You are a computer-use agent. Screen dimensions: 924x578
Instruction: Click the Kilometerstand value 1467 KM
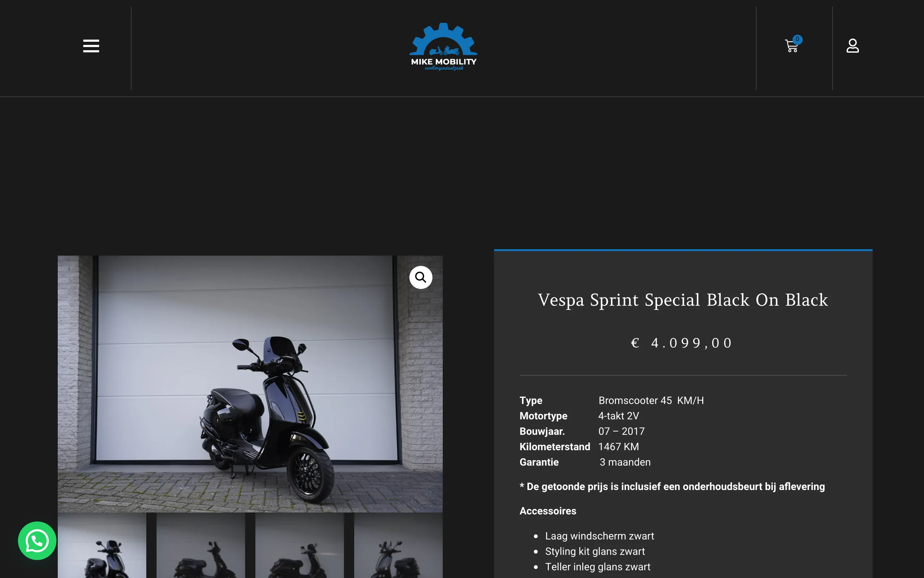pos(619,446)
